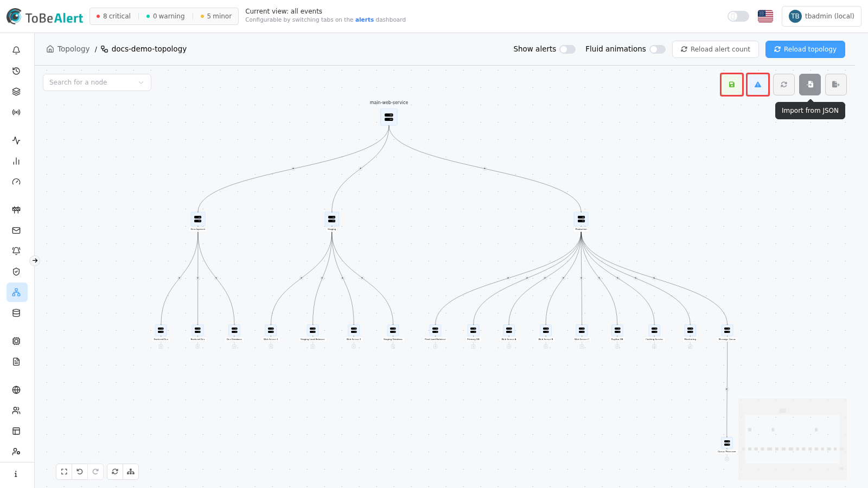Open the activity pulse sidebar icon

[x=16, y=140]
